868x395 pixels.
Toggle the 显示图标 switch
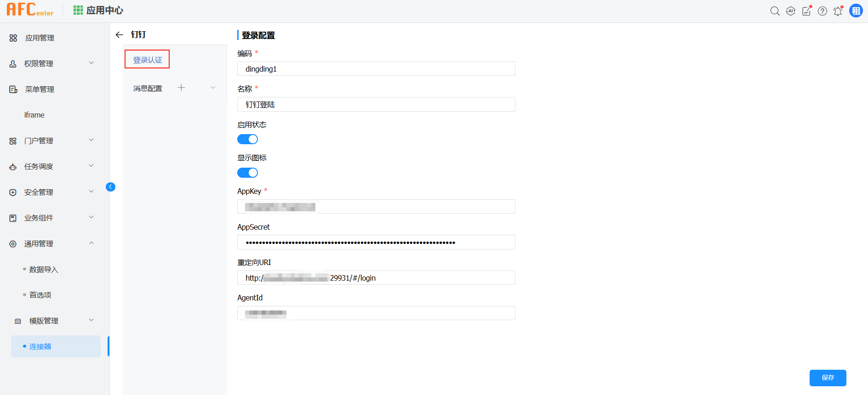[247, 173]
